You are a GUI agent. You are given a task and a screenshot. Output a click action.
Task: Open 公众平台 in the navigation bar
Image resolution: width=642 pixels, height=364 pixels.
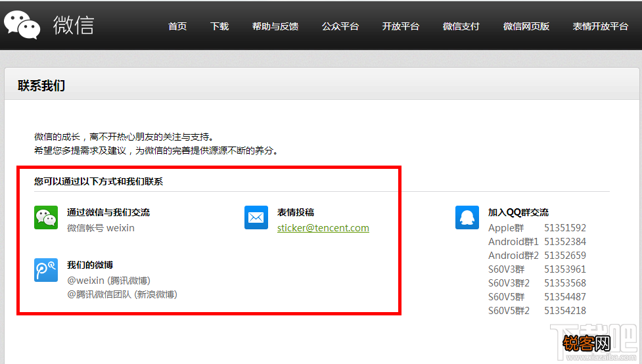click(340, 26)
